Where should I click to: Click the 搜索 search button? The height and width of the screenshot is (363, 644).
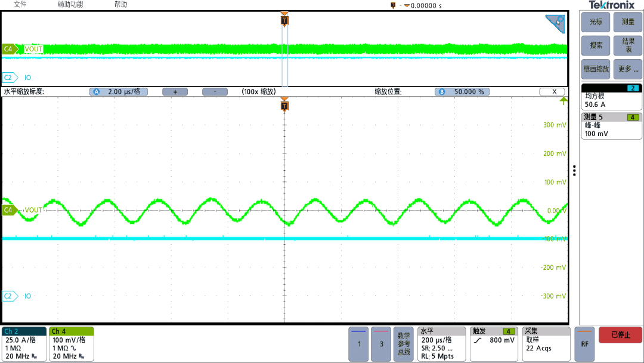596,45
